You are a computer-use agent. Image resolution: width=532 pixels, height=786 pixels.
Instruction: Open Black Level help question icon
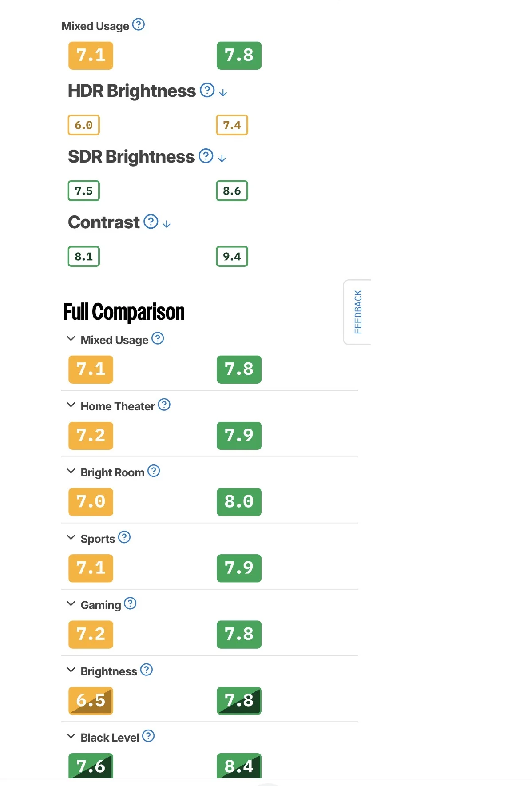[x=148, y=736]
